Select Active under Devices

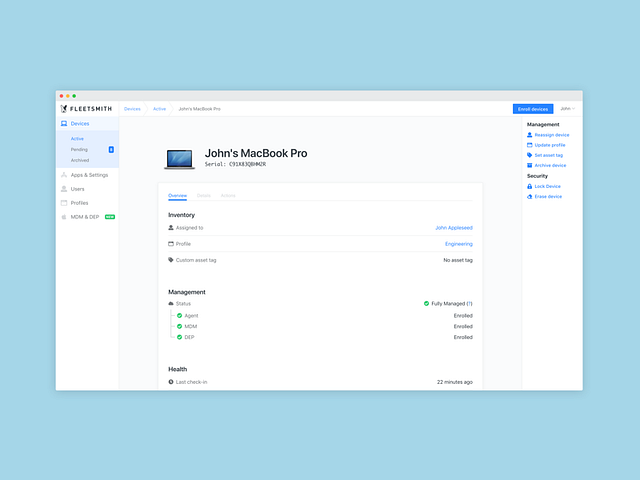77,139
